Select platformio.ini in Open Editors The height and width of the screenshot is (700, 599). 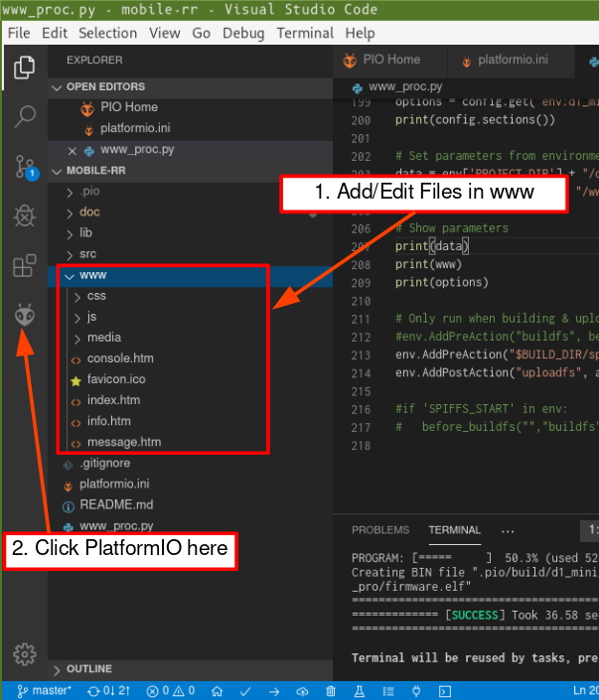click(190, 128)
